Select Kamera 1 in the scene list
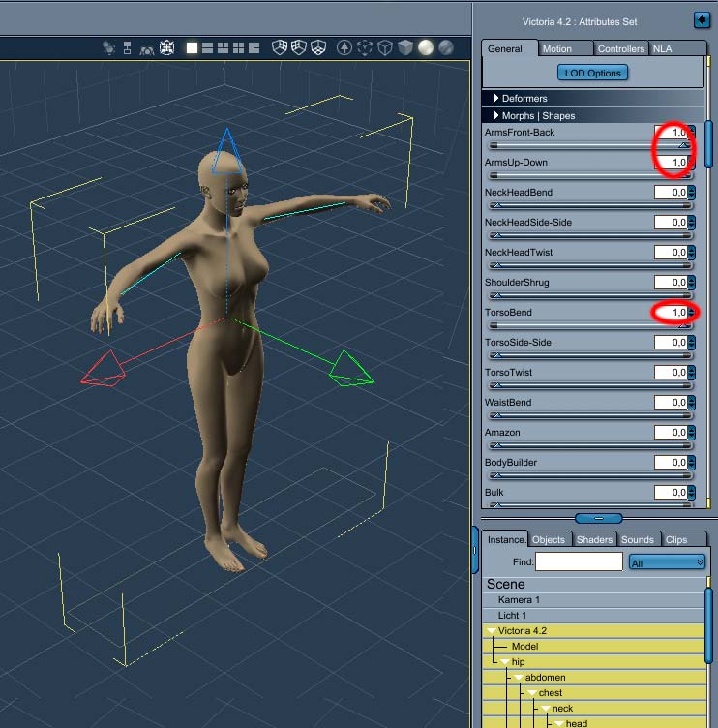718x728 pixels. [593, 600]
